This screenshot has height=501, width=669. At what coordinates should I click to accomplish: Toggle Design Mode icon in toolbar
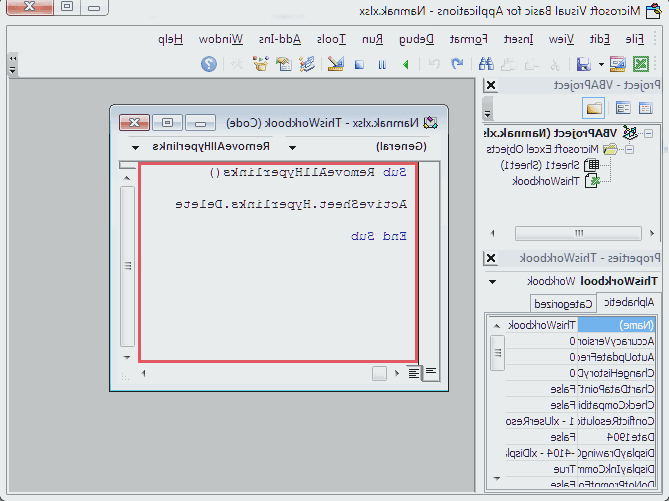click(337, 64)
